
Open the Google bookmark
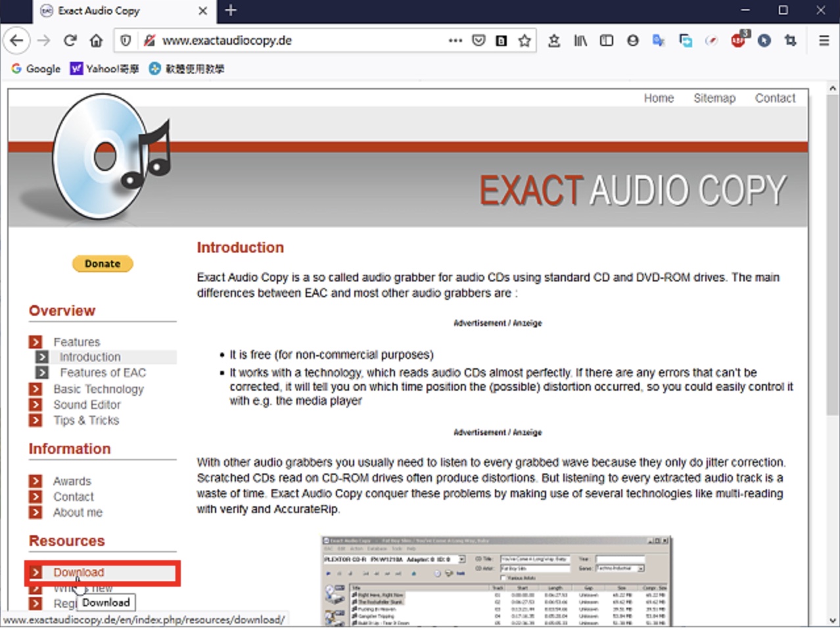[35, 68]
